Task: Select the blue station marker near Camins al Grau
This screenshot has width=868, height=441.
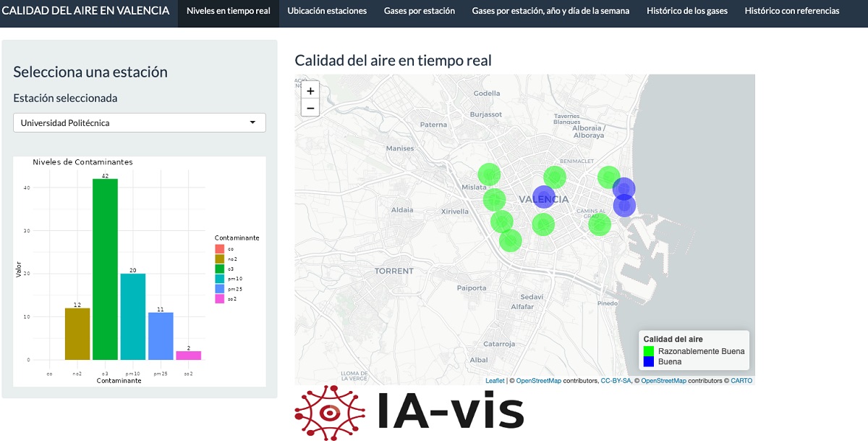Action: [x=624, y=205]
